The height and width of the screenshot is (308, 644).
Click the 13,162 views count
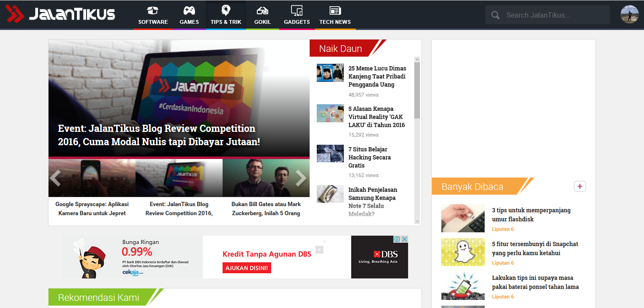(x=363, y=176)
